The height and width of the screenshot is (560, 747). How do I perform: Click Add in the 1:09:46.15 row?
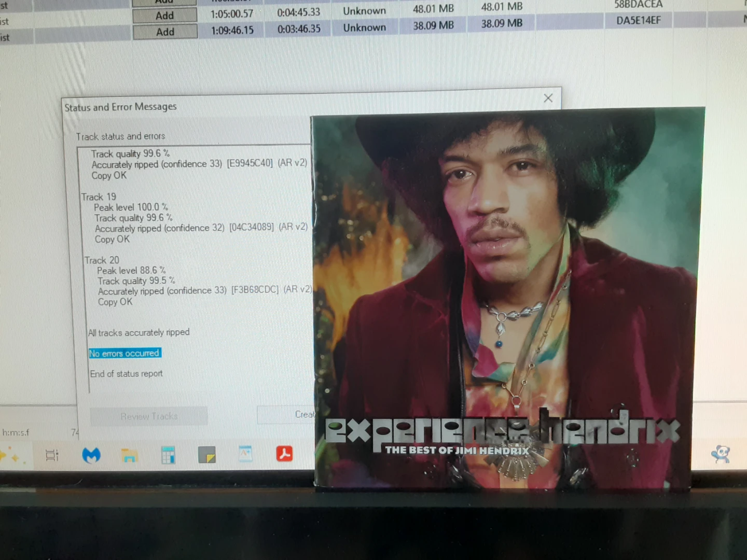pyautogui.click(x=165, y=32)
